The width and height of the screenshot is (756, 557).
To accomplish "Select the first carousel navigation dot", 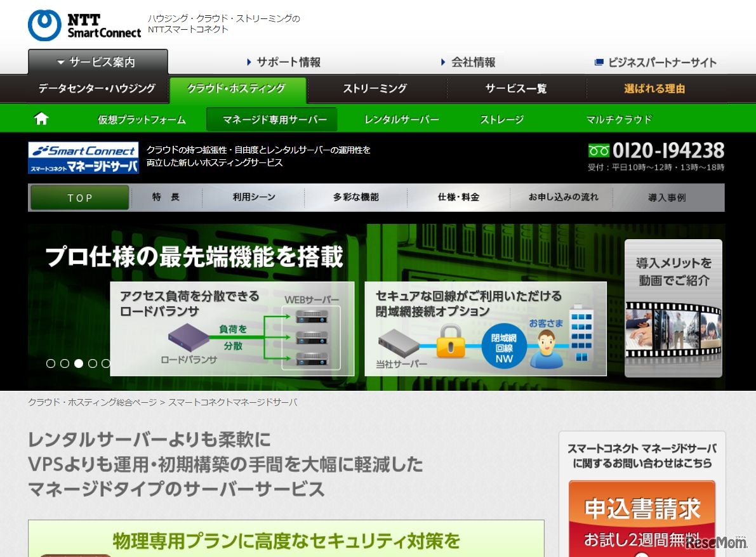I will tap(51, 364).
